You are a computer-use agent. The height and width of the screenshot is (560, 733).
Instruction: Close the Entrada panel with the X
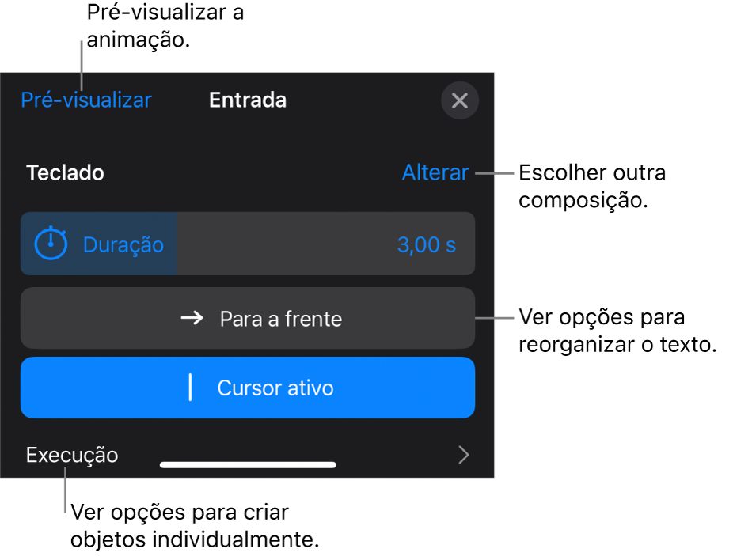460,100
